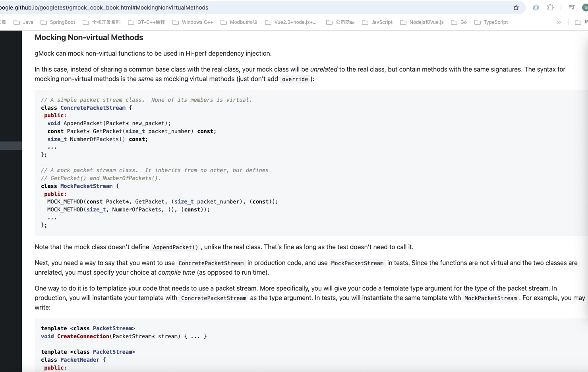Click the comment 'A mock packet stream class'

155,170
